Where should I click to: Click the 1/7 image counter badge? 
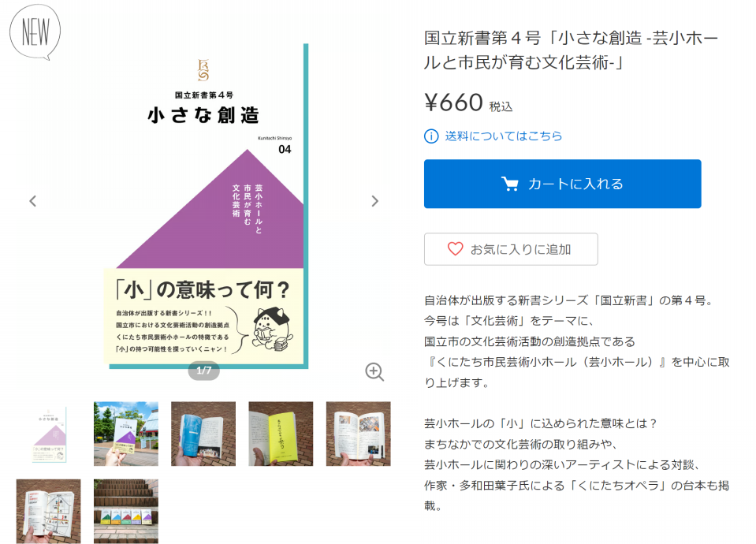point(204,371)
